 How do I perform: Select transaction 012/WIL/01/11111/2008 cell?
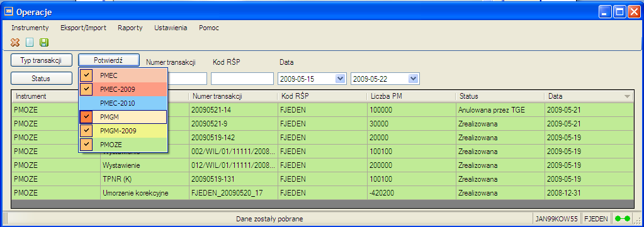(x=234, y=165)
